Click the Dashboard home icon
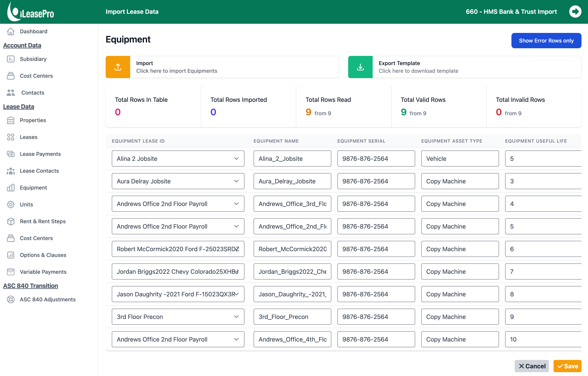Image resolution: width=588 pixels, height=376 pixels. pyautogui.click(x=11, y=31)
